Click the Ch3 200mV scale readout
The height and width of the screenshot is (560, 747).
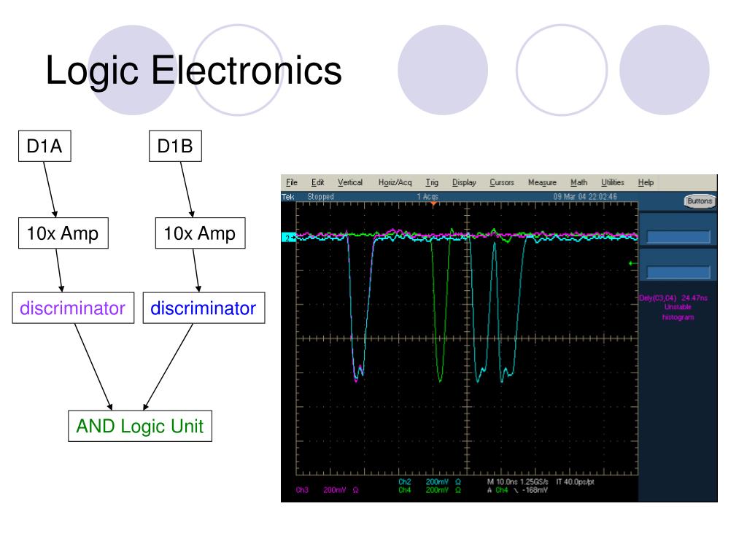tap(328, 490)
